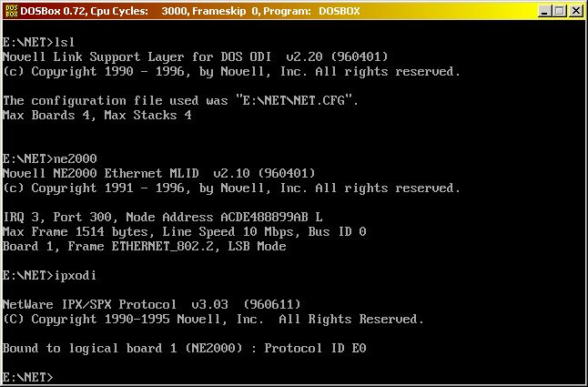
Task: Click the 'E:\NET>ipxodi' command line
Action: click(x=49, y=276)
